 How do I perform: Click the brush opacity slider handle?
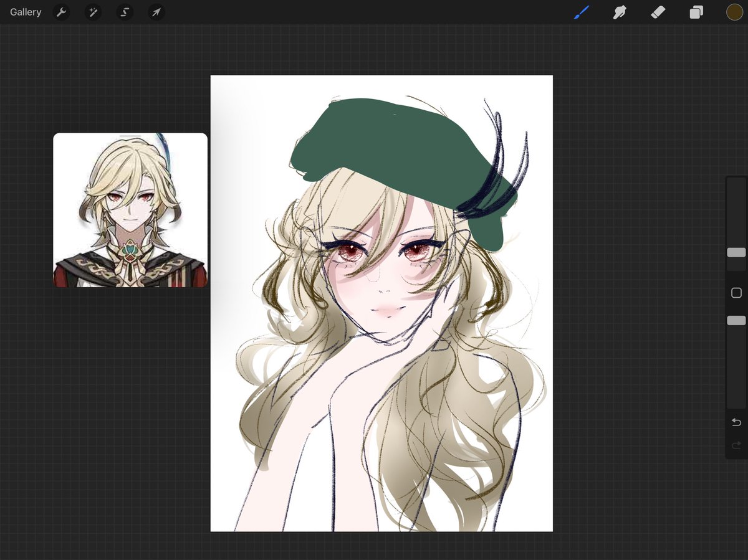point(736,320)
